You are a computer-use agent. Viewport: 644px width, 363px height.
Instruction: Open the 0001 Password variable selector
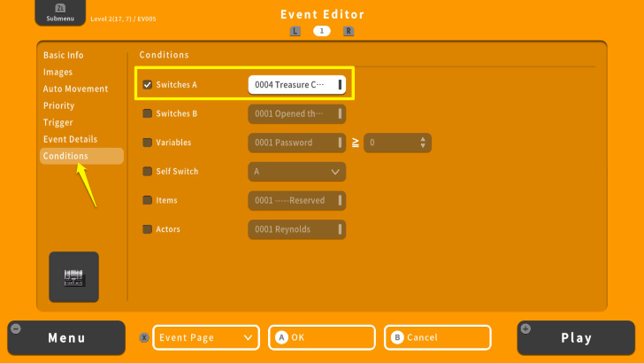[x=297, y=143]
